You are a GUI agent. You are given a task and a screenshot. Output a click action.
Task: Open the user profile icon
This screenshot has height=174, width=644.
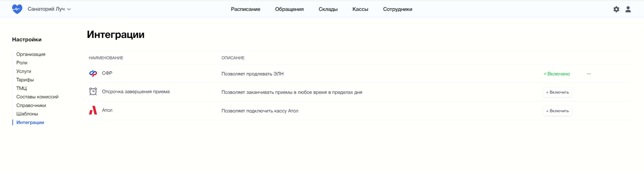pyautogui.click(x=628, y=9)
